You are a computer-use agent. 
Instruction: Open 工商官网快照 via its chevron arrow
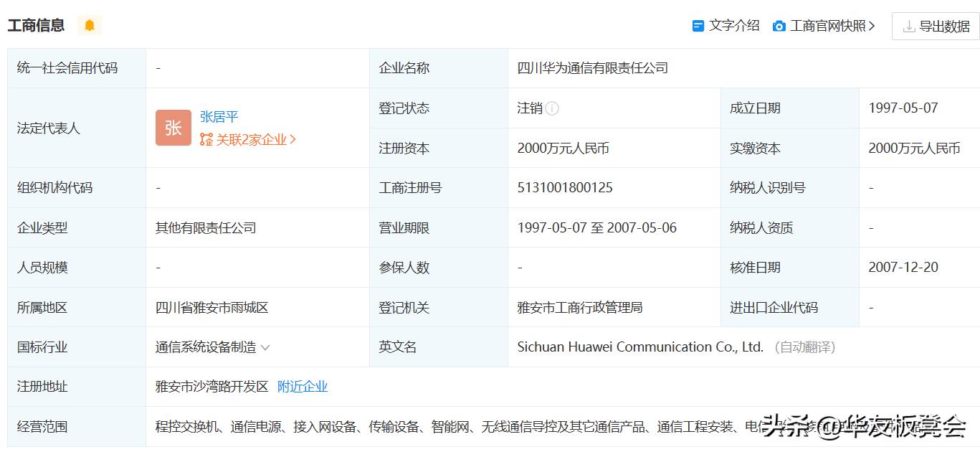tap(870, 24)
